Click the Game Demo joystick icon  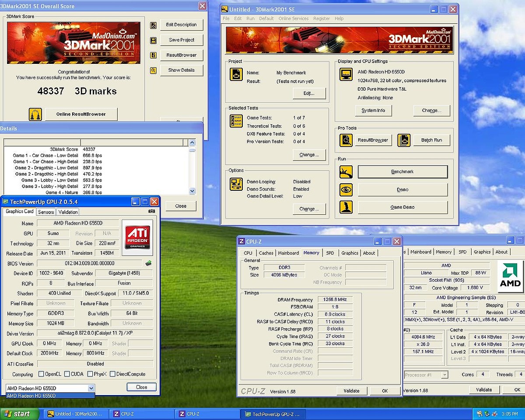click(346, 207)
